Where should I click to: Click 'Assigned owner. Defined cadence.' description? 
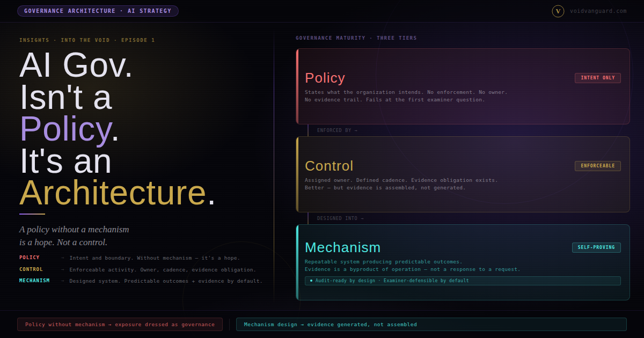401,180
